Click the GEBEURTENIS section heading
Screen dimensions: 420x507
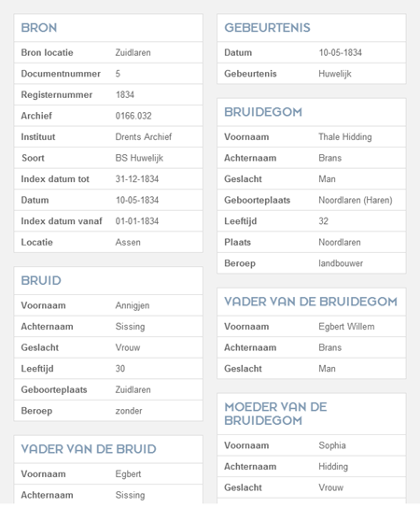pyautogui.click(x=267, y=28)
